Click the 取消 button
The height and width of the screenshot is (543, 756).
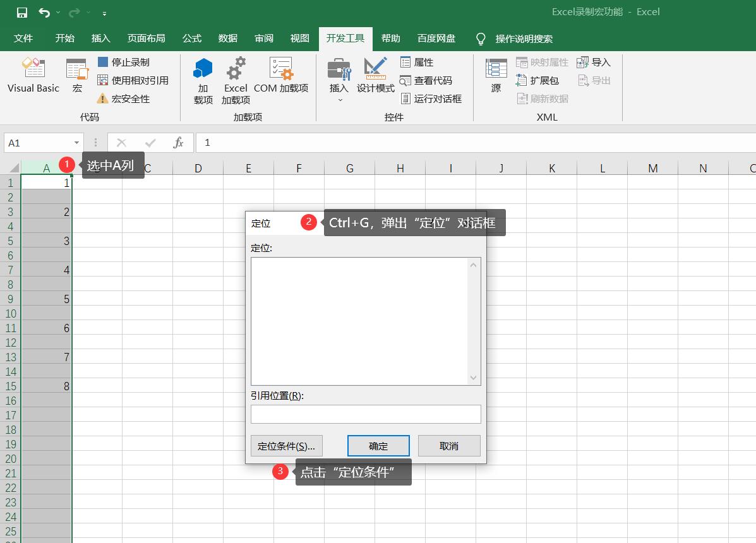tap(449, 446)
